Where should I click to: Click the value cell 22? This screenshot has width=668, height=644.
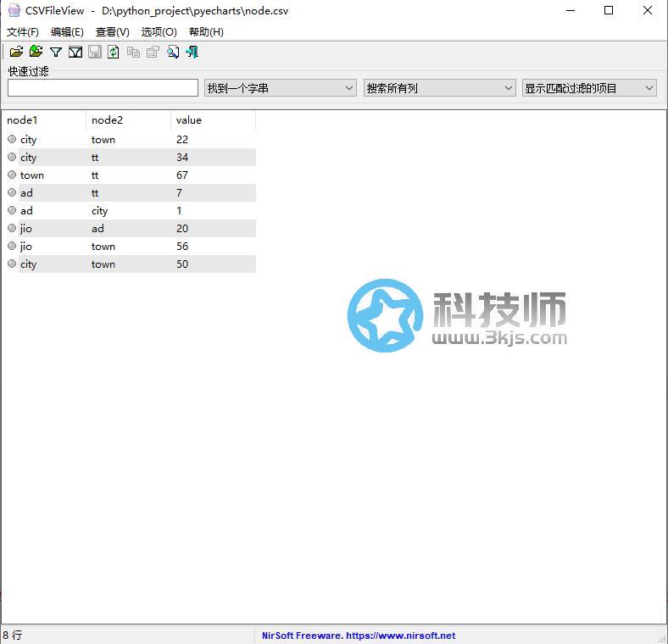tap(182, 139)
